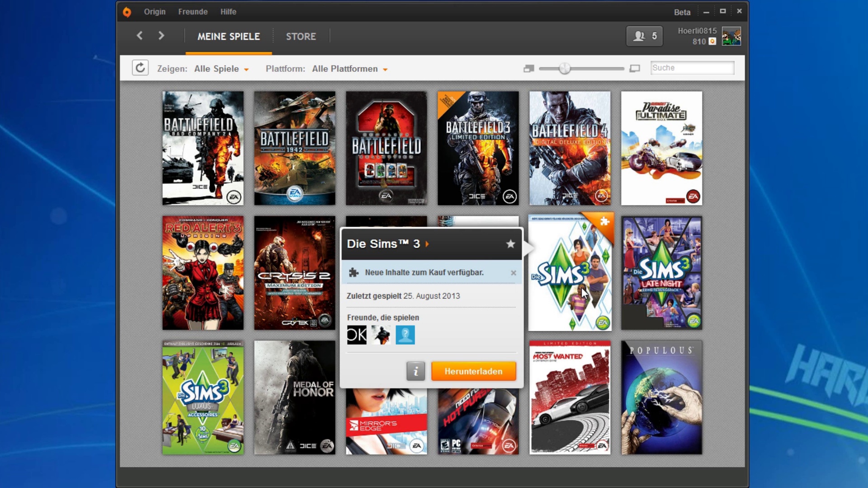This screenshot has height=488, width=868.
Task: Open the Hilfe menu
Action: [228, 12]
